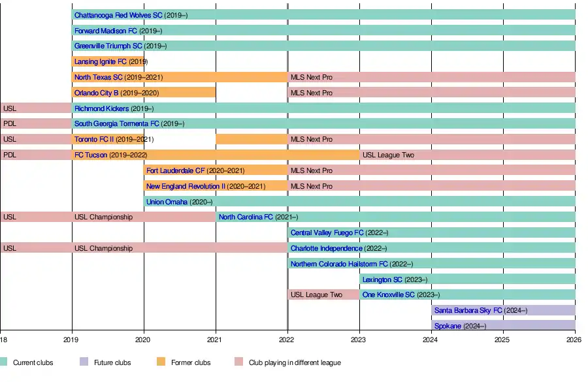Click the 2022 timeline axis label
Image resolution: width=588 pixels, height=382 pixels.
[287, 340]
